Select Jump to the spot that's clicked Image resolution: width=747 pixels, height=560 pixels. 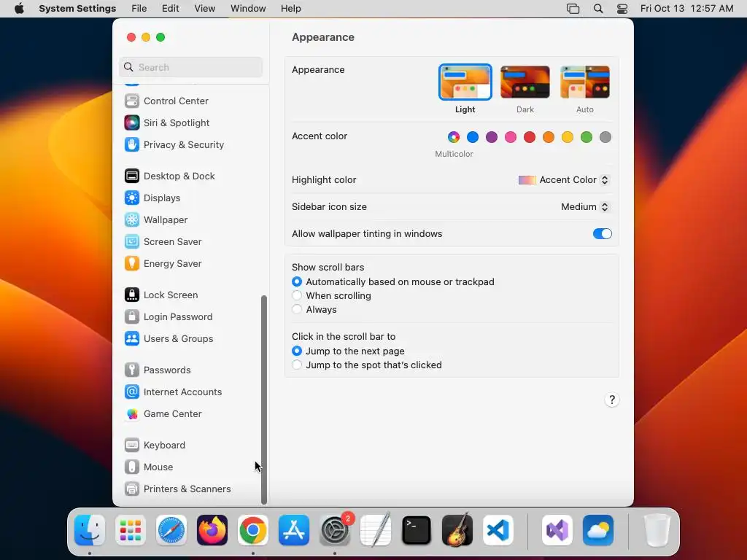pos(297,365)
